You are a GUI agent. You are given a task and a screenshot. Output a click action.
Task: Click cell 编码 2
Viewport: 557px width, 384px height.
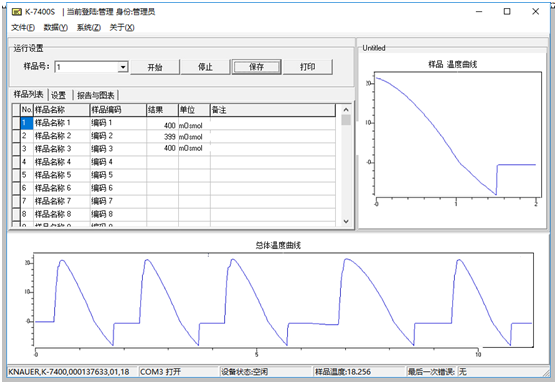point(118,136)
